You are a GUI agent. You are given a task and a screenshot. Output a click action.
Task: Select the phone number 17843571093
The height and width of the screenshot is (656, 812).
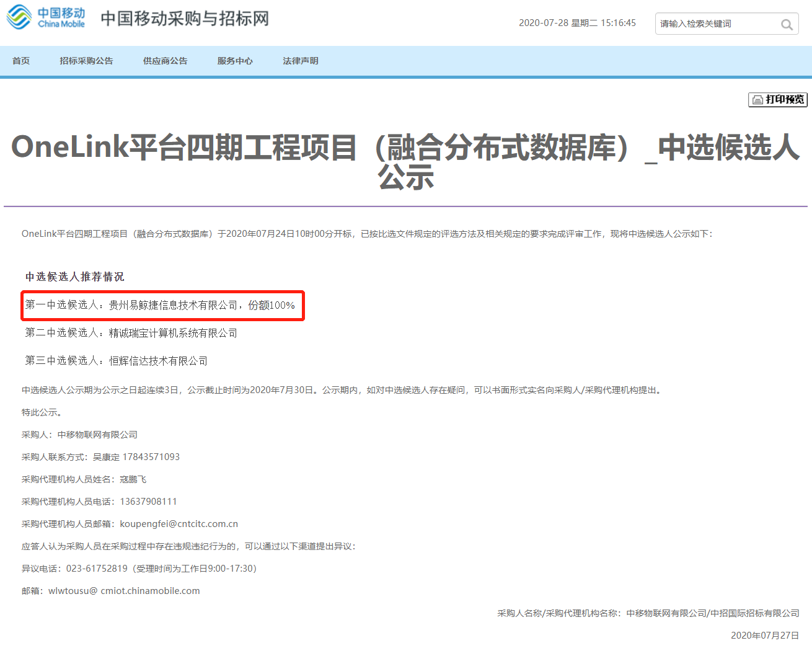pyautogui.click(x=152, y=456)
